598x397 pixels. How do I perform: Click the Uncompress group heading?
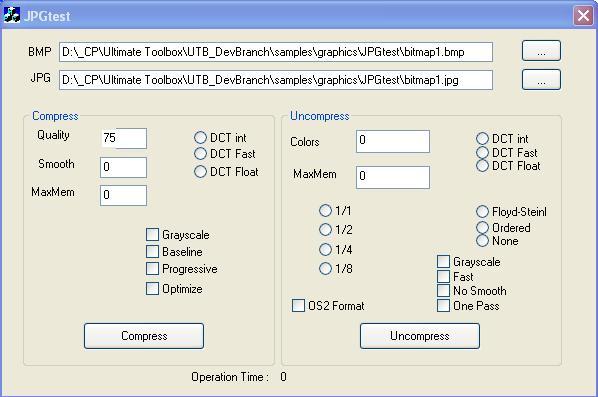tap(320, 116)
